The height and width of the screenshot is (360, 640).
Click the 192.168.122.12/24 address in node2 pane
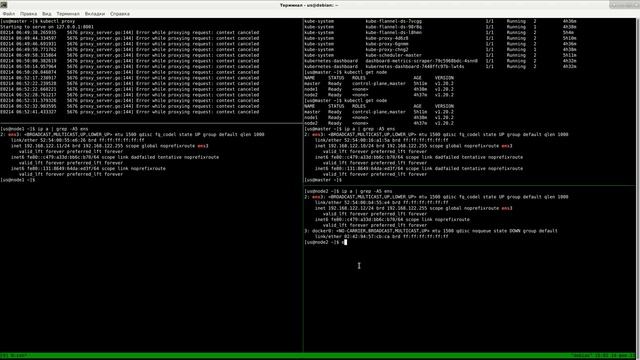(353, 208)
